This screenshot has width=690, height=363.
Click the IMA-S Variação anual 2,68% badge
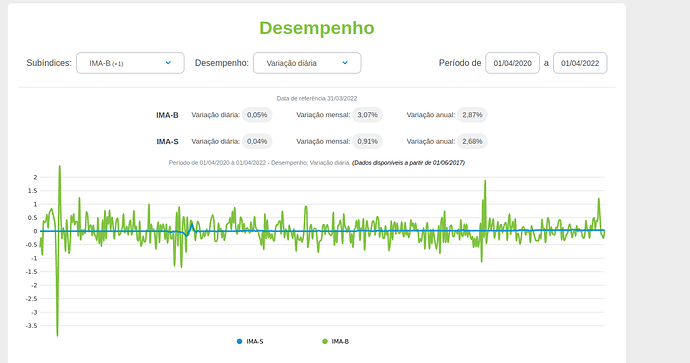pos(472,141)
